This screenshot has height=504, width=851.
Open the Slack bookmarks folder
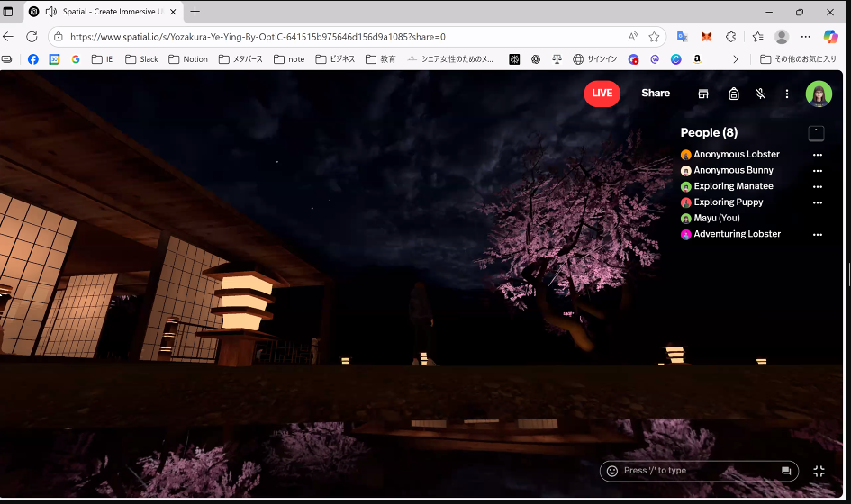(x=141, y=59)
